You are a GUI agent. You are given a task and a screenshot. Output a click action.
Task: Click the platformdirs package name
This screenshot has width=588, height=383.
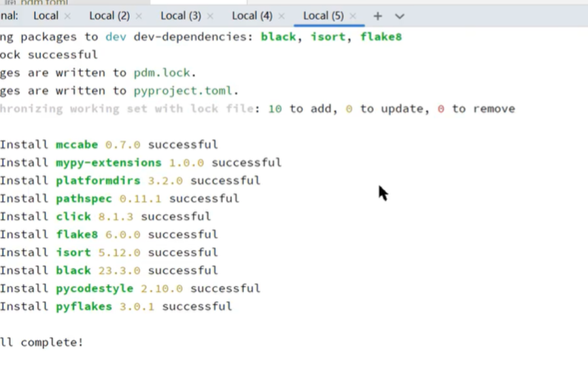(x=99, y=181)
